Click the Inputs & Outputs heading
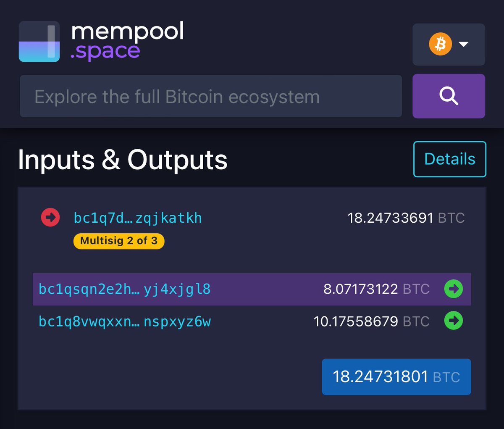Screen dimensions: 504x429 click(123, 160)
